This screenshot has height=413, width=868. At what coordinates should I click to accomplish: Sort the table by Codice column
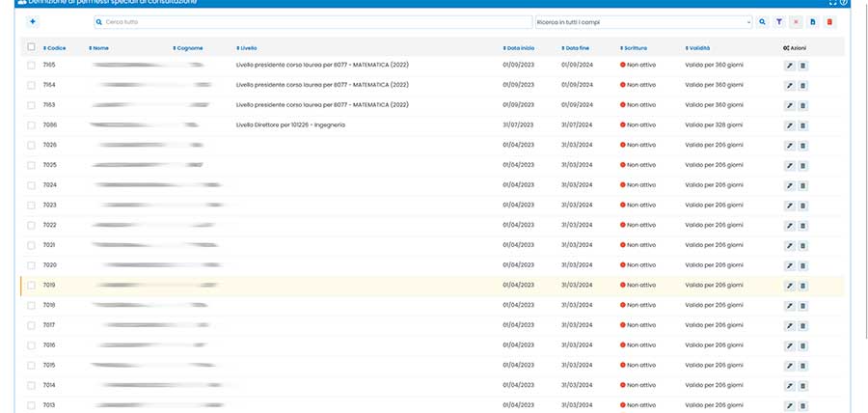tap(54, 47)
